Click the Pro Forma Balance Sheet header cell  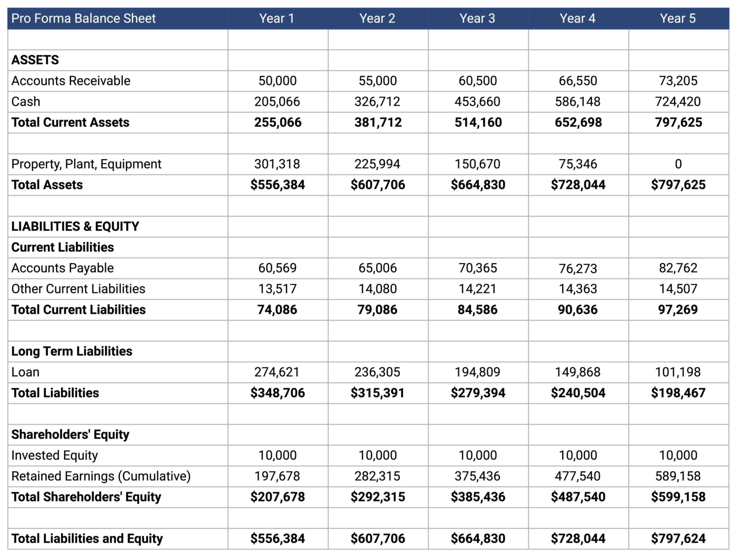(83, 19)
